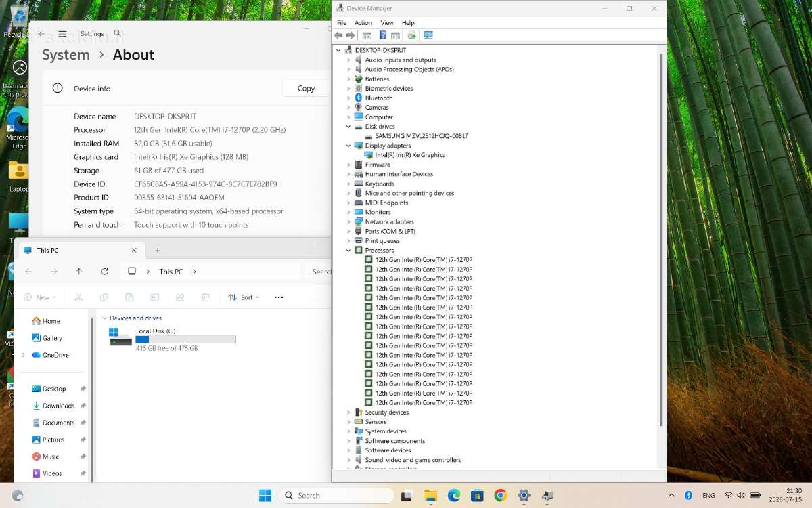The height and width of the screenshot is (508, 812).
Task: Click Refresh icon in File Explorer
Action: [104, 272]
